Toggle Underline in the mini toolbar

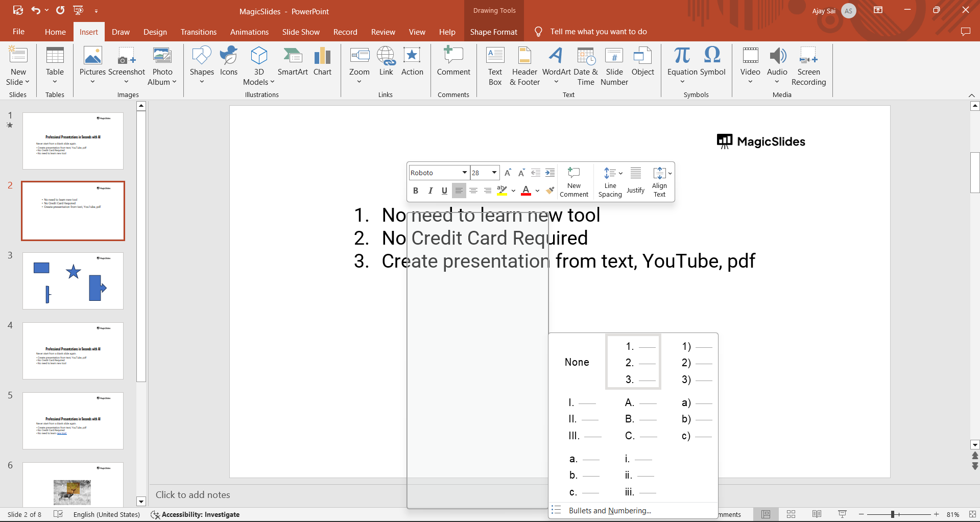pyautogui.click(x=444, y=191)
